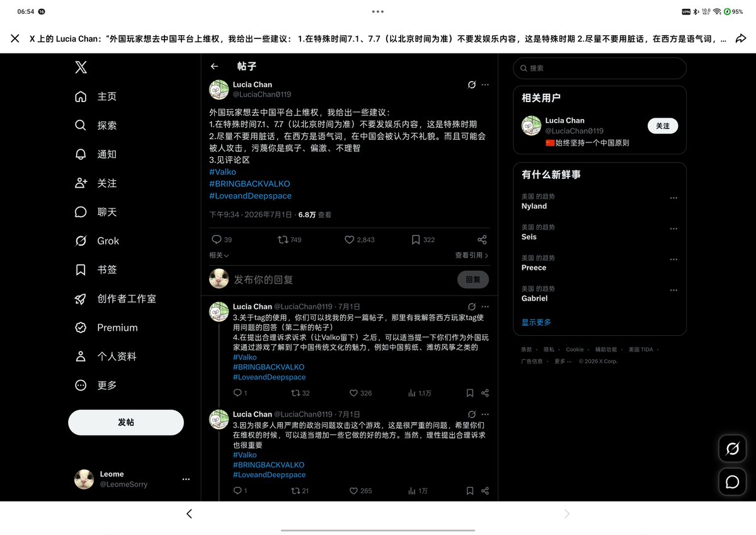Screen dimensions: 756x535
Task: Open 探索 search page
Action: point(96,125)
